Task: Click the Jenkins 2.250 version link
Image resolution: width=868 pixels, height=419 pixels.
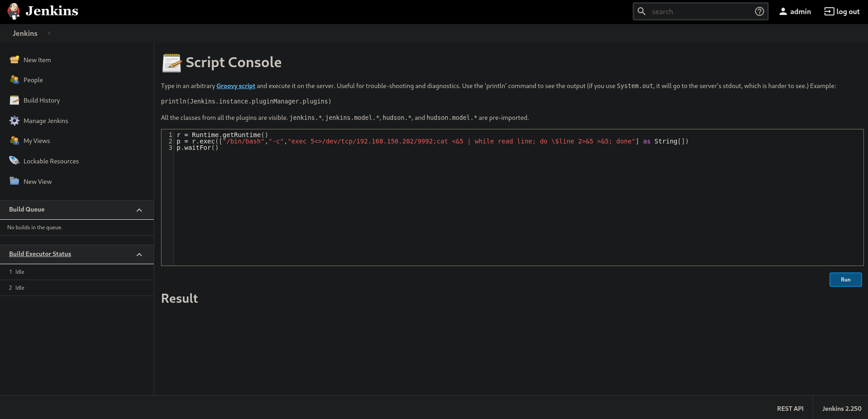Action: [x=842, y=409]
